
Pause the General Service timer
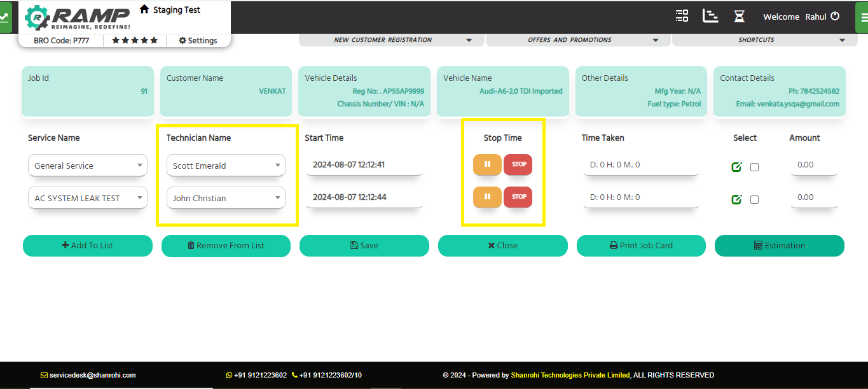(x=487, y=164)
